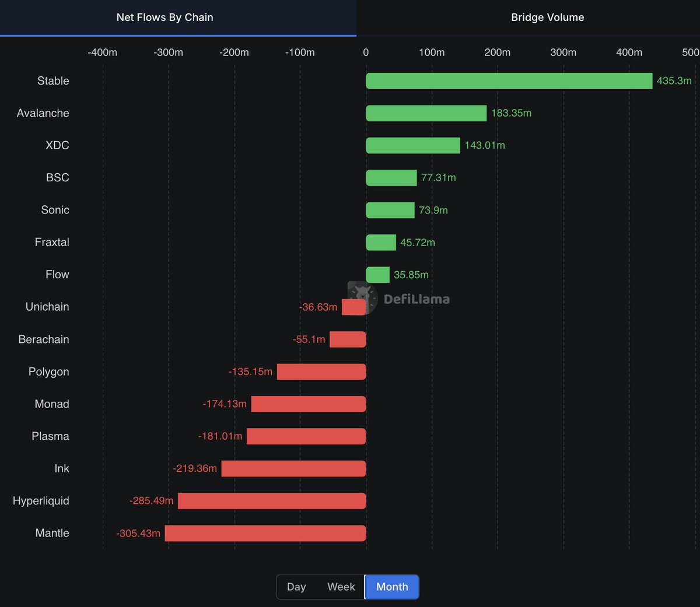Select the Month period toggle
Viewport: 700px width, 607px height.
coord(392,587)
